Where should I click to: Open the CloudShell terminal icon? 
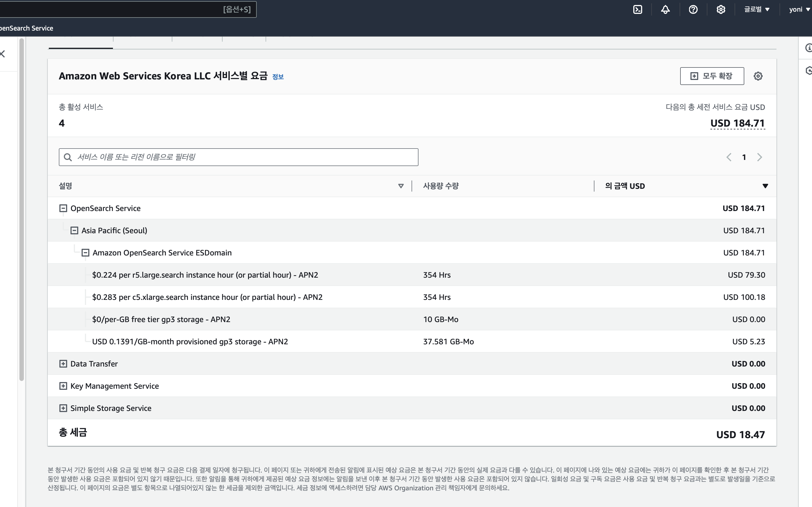pyautogui.click(x=637, y=9)
